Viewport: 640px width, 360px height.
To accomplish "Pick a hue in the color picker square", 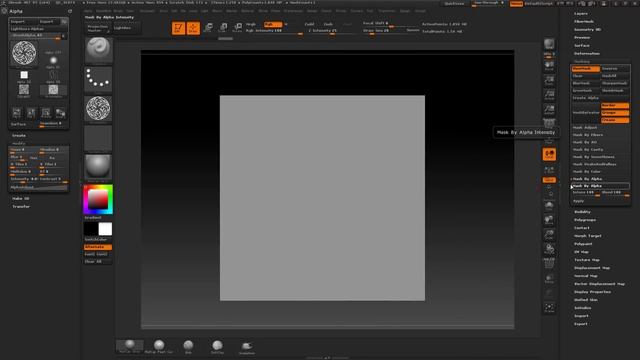I will pos(98,199).
